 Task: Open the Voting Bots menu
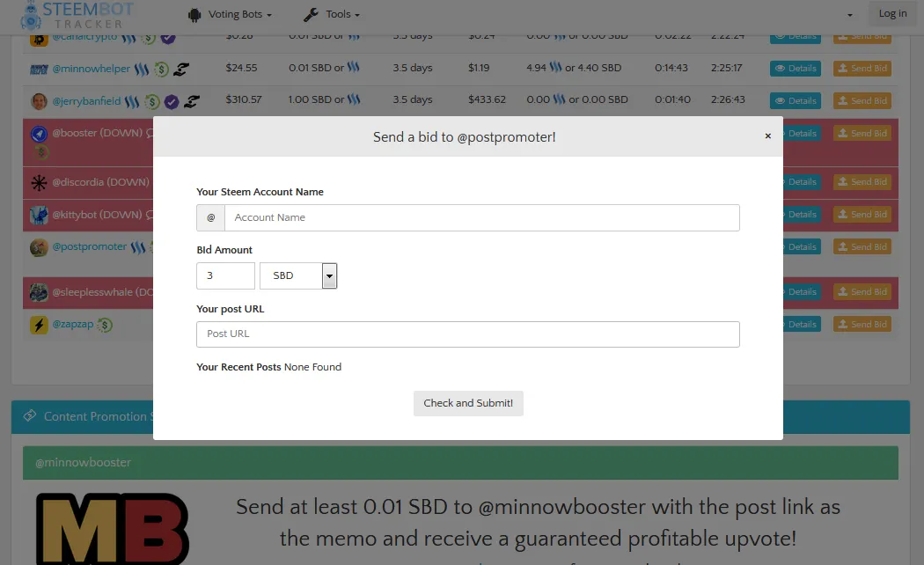230,14
